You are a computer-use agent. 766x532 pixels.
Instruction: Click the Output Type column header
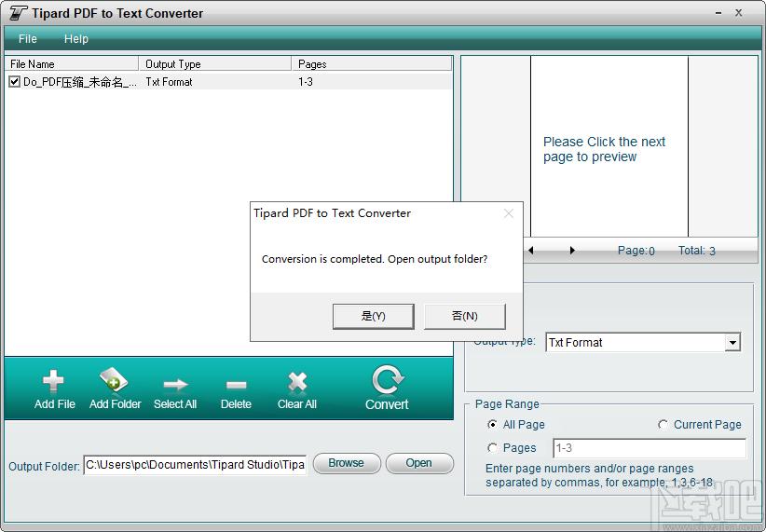(215, 64)
